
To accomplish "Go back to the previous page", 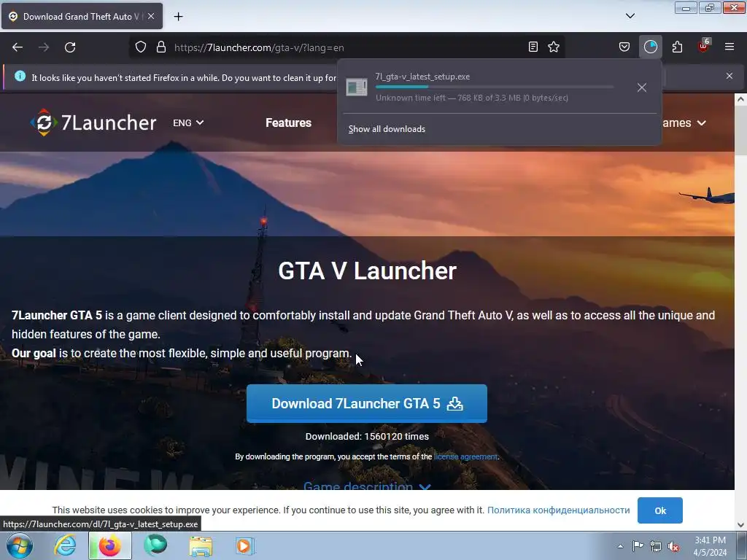I will coord(18,47).
